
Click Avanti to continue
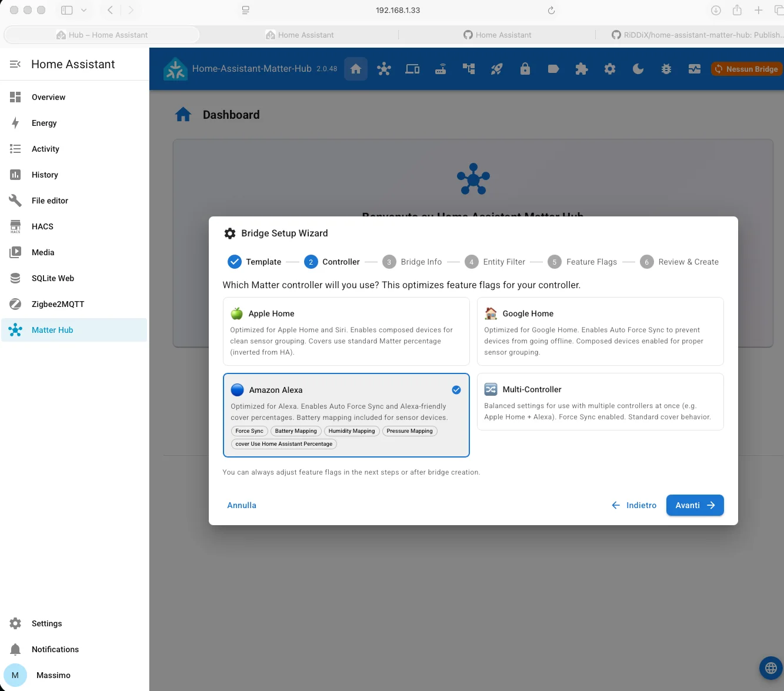tap(695, 505)
